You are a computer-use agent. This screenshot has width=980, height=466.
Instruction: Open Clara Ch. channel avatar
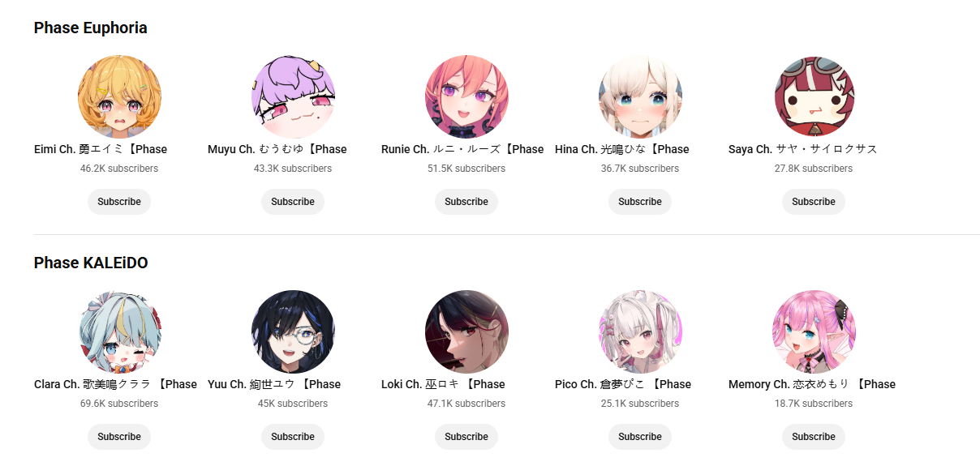click(x=119, y=331)
